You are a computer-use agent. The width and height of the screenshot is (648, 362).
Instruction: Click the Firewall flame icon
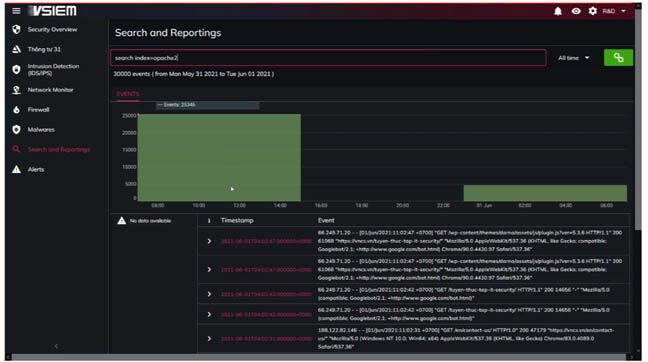tap(16, 110)
